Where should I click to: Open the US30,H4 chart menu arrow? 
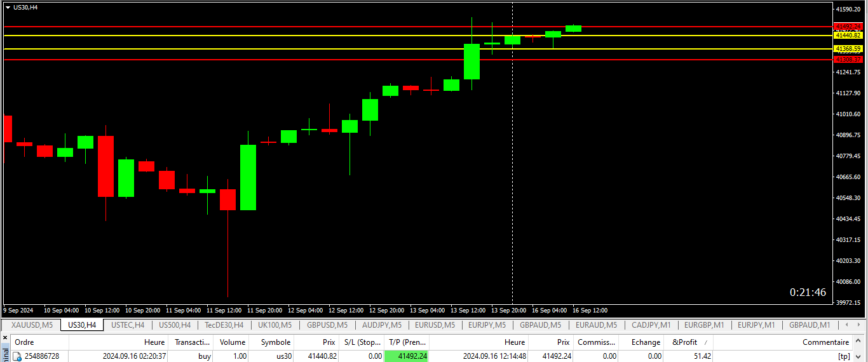coord(8,7)
